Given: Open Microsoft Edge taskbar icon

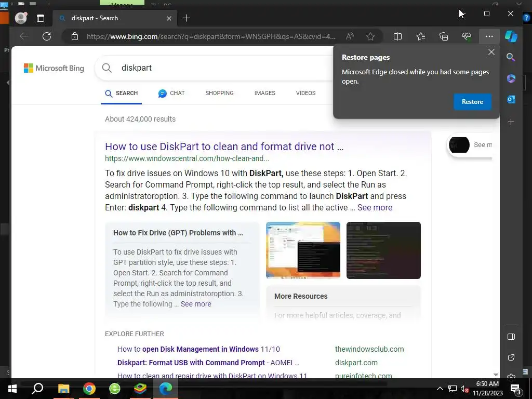Looking at the screenshot, I should (x=166, y=389).
